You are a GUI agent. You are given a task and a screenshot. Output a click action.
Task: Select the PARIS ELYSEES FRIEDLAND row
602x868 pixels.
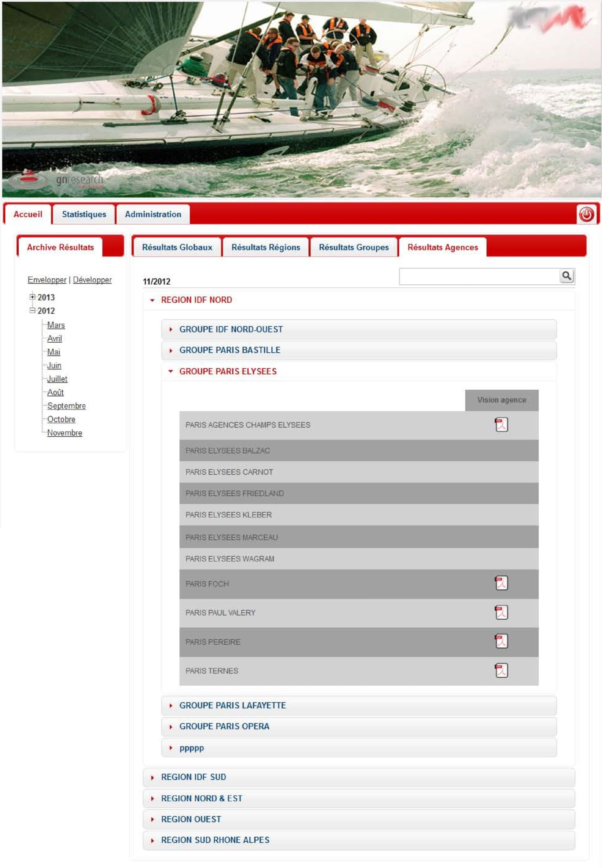[x=359, y=494]
